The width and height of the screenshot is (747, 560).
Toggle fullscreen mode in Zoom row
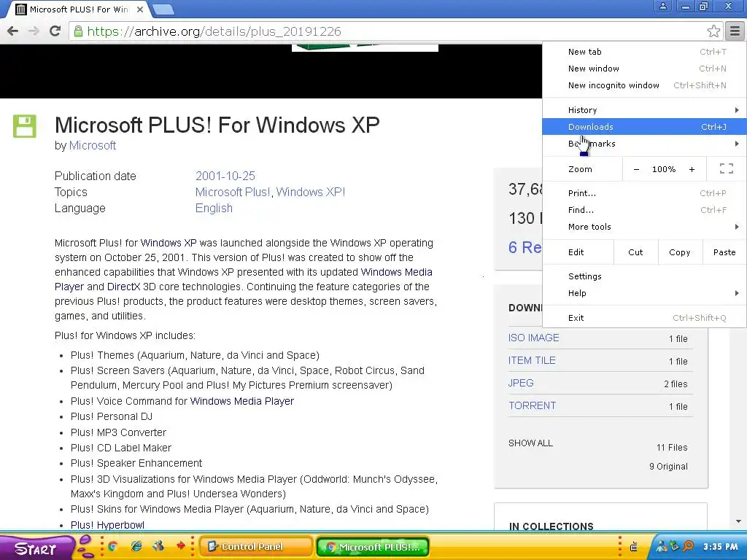[x=726, y=168]
